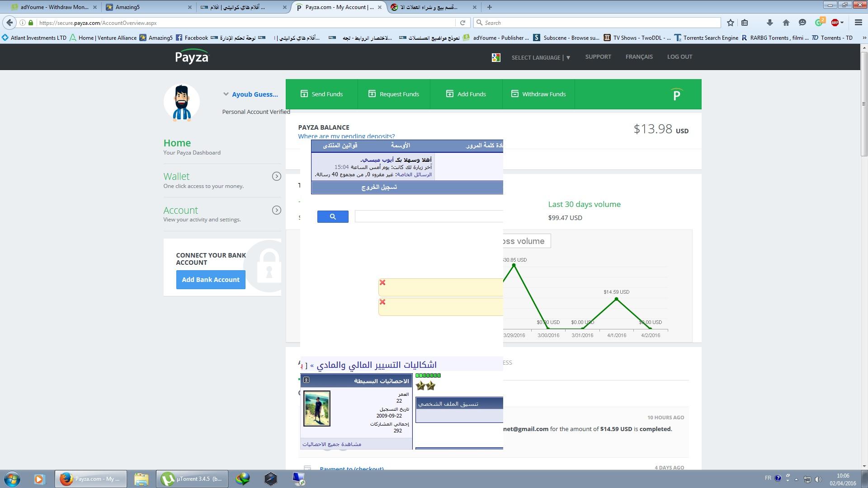Open the Send Funds tab
The width and height of the screenshot is (868, 488).
pyautogui.click(x=321, y=94)
